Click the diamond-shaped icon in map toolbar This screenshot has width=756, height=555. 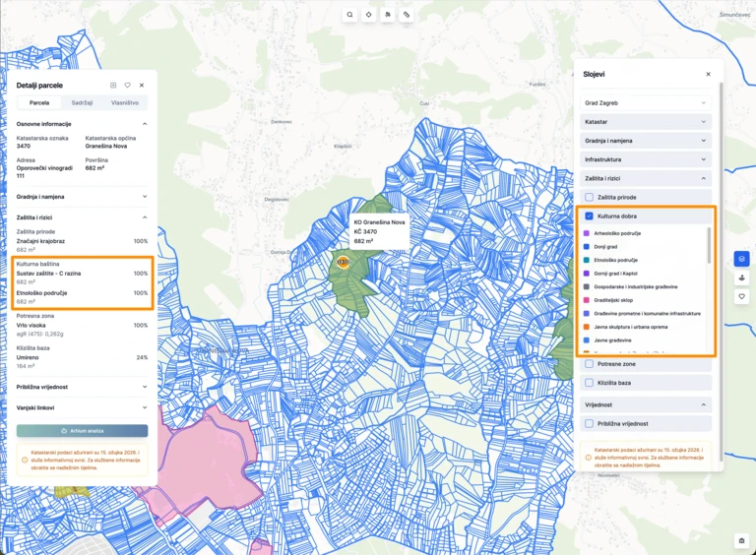pos(368,15)
